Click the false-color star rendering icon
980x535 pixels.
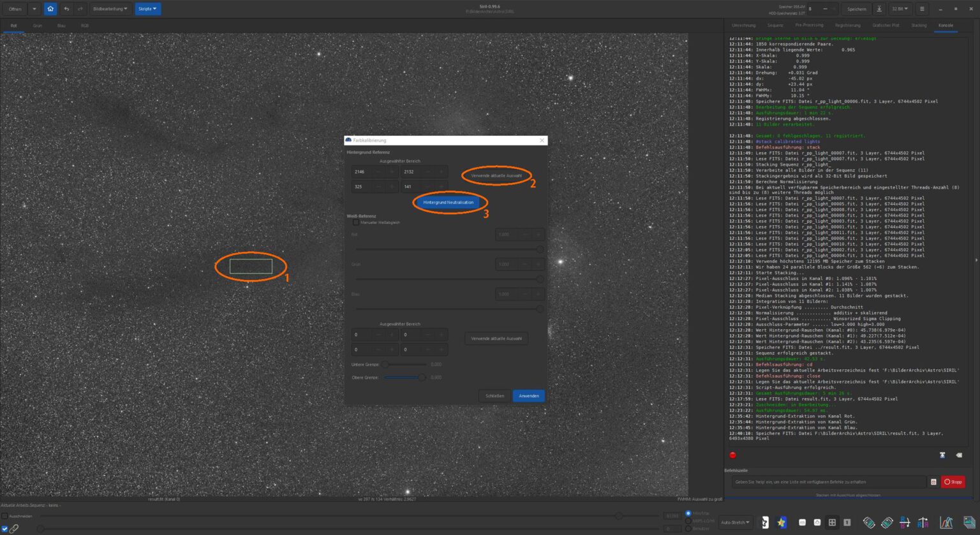point(781,522)
